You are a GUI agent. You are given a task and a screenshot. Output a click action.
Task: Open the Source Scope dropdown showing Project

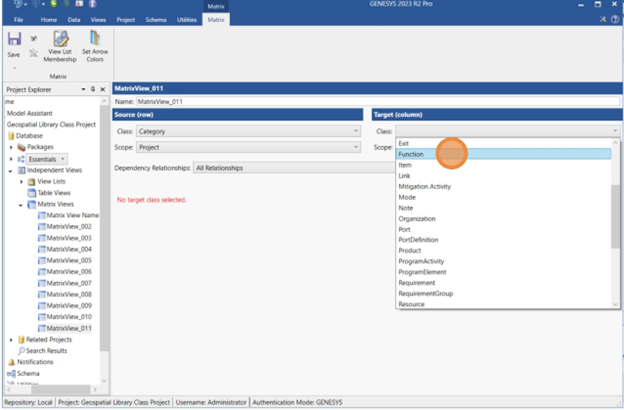(x=249, y=147)
